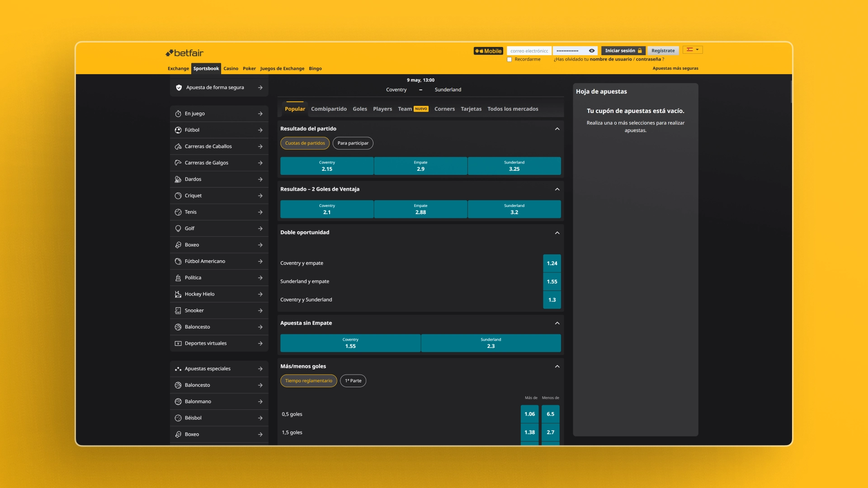Click the page vertical scrollbar

[x=791, y=92]
